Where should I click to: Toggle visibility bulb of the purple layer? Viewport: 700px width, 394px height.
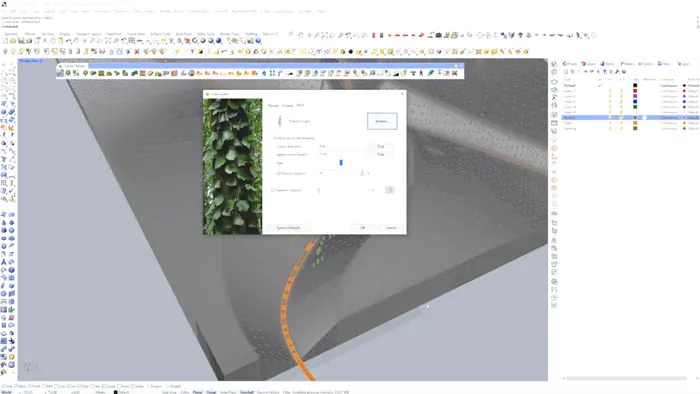[x=610, y=96]
